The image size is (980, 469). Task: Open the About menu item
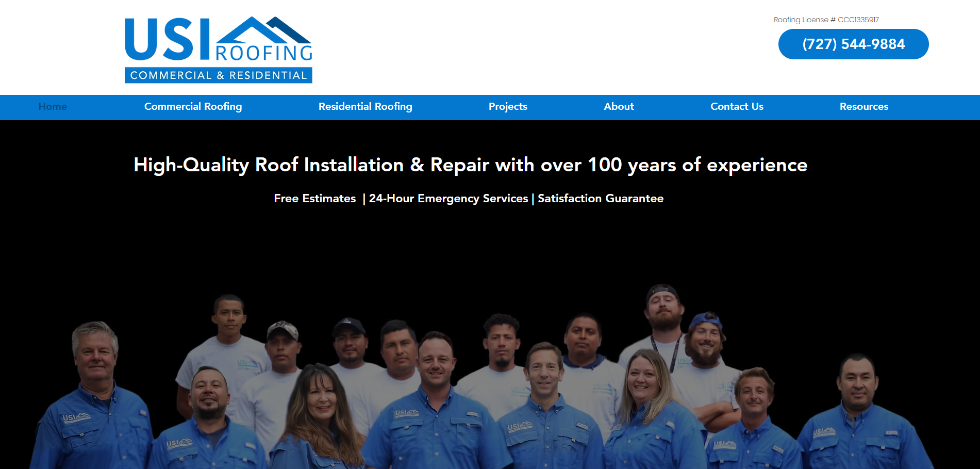(619, 107)
